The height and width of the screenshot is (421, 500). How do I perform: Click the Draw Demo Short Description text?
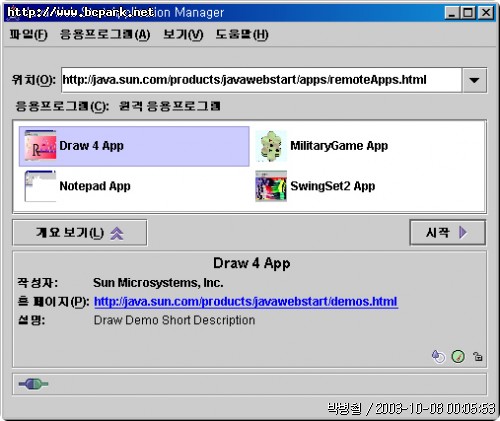point(174,320)
